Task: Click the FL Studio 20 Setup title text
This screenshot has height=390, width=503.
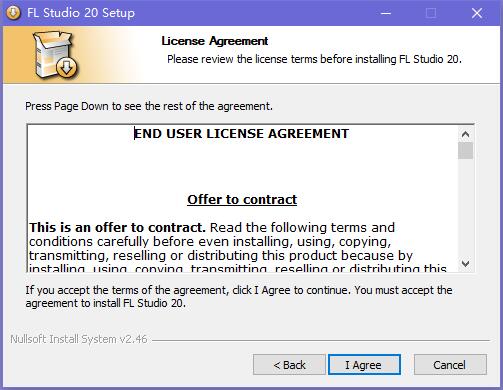Action: coord(81,13)
